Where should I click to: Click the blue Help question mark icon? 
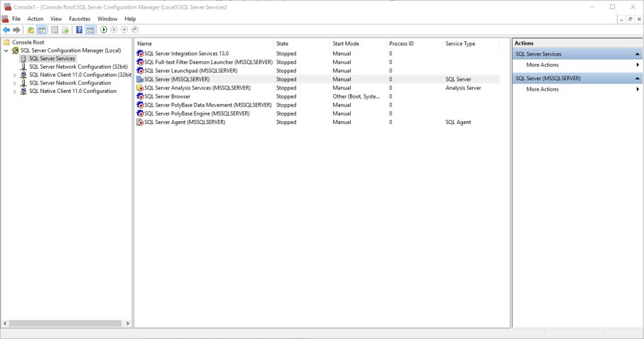(80, 30)
